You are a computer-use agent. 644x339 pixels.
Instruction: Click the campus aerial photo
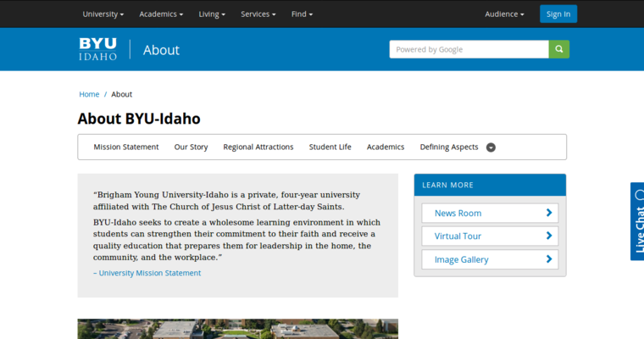(x=237, y=329)
